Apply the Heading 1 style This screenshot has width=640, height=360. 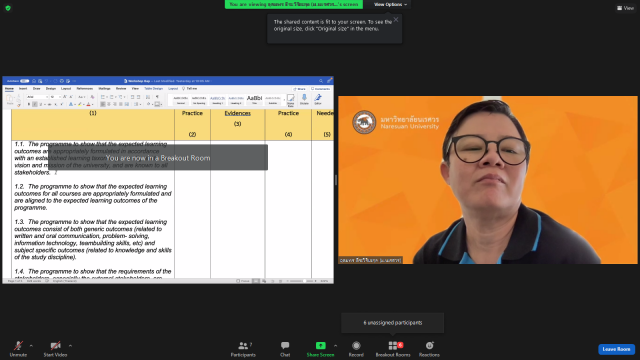218,100
